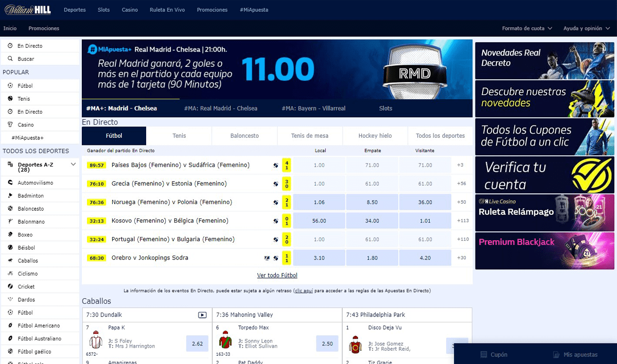Image resolution: width=617 pixels, height=364 pixels.
Task: Click the En Directo clock icon at sidebar top
Action: [x=10, y=46]
